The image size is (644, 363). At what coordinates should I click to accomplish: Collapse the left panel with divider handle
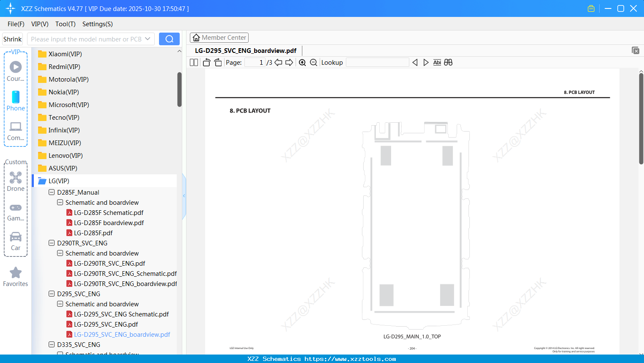pyautogui.click(x=184, y=196)
